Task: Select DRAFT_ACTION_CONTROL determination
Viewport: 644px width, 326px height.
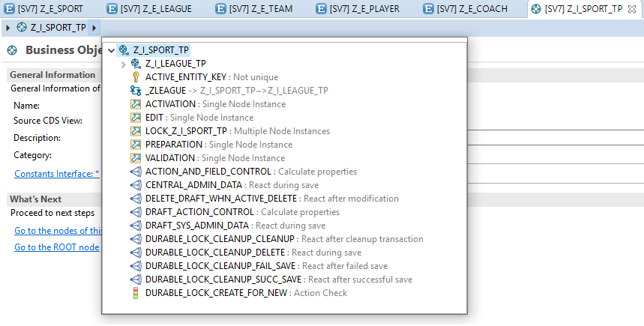Action: click(242, 212)
